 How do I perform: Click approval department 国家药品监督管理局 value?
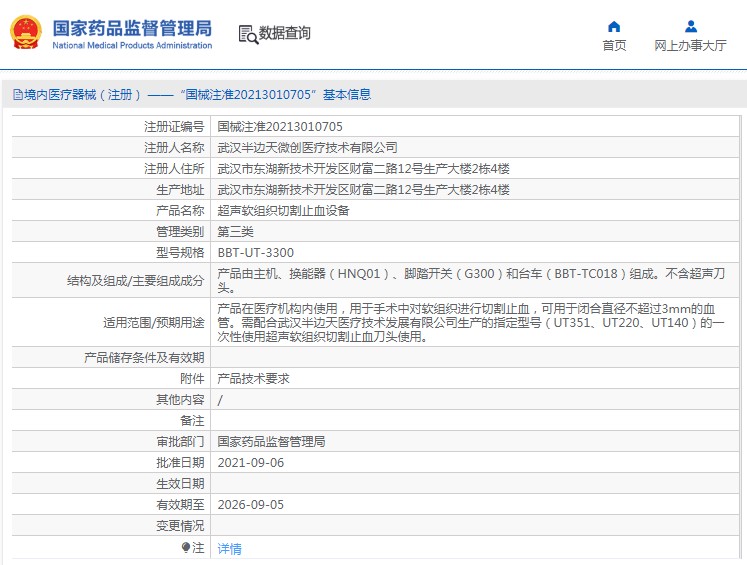coord(271,442)
